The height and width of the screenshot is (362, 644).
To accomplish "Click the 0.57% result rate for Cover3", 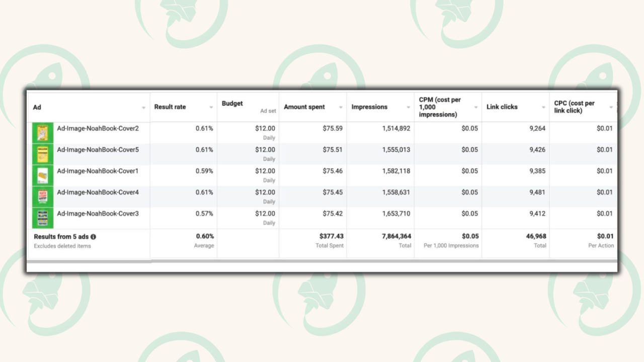I will tap(204, 214).
